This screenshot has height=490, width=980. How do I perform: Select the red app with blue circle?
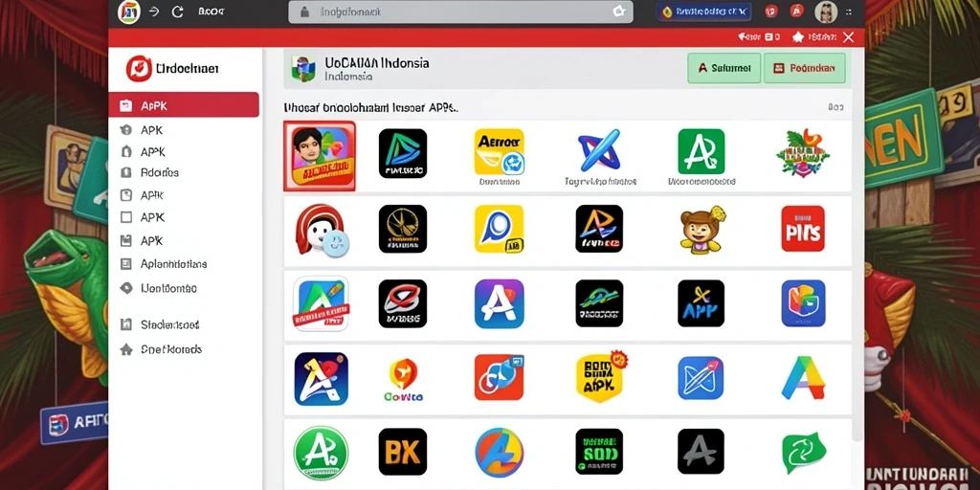(x=499, y=377)
